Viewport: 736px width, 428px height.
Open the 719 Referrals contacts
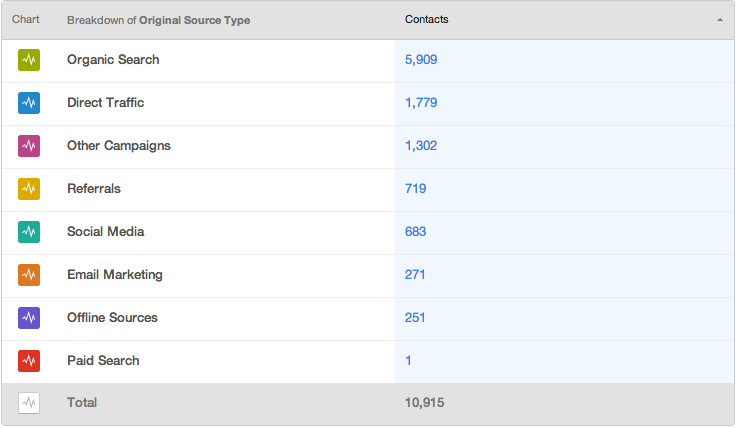(415, 189)
